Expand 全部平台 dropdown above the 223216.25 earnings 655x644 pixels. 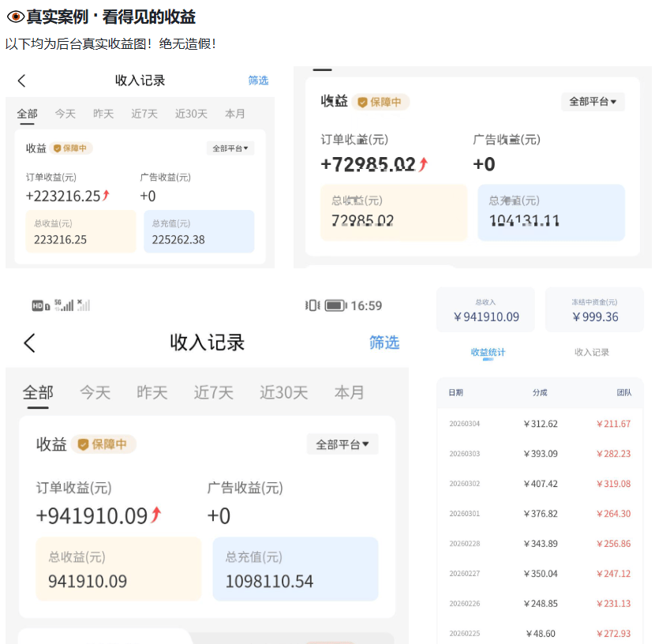point(230,148)
